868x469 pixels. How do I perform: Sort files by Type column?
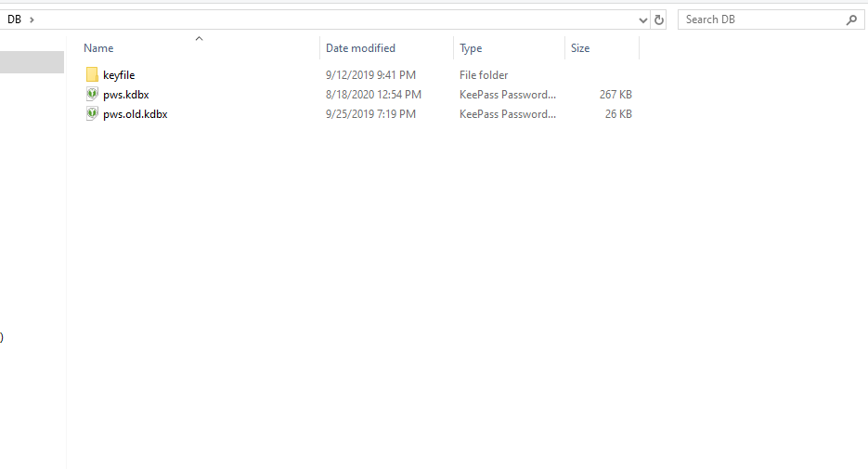tap(471, 48)
